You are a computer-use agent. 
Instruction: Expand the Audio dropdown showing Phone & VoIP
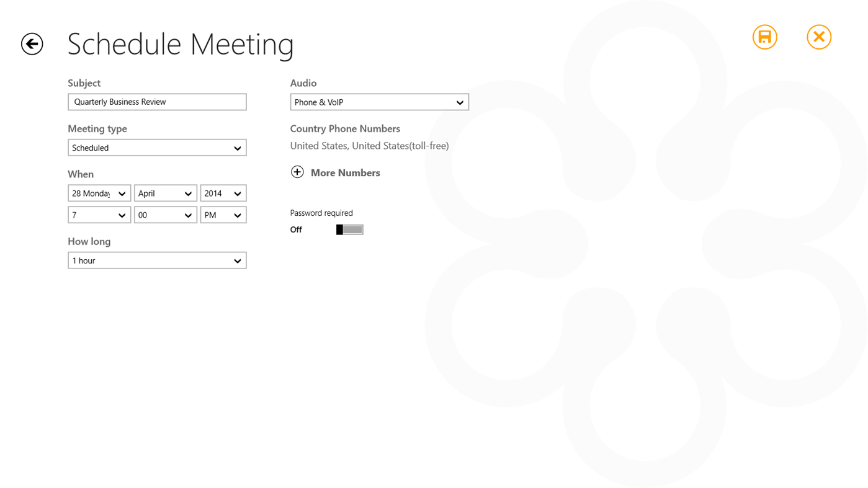(x=379, y=102)
